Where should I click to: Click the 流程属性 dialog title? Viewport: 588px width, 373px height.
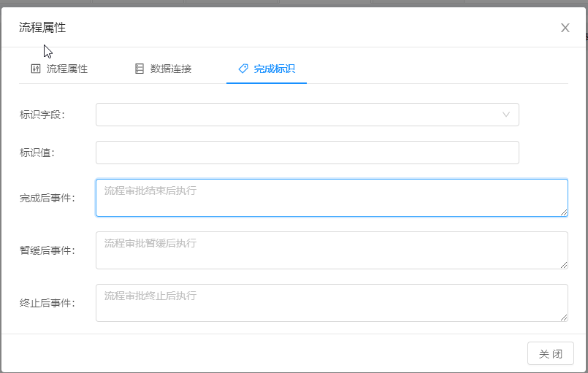coord(42,28)
